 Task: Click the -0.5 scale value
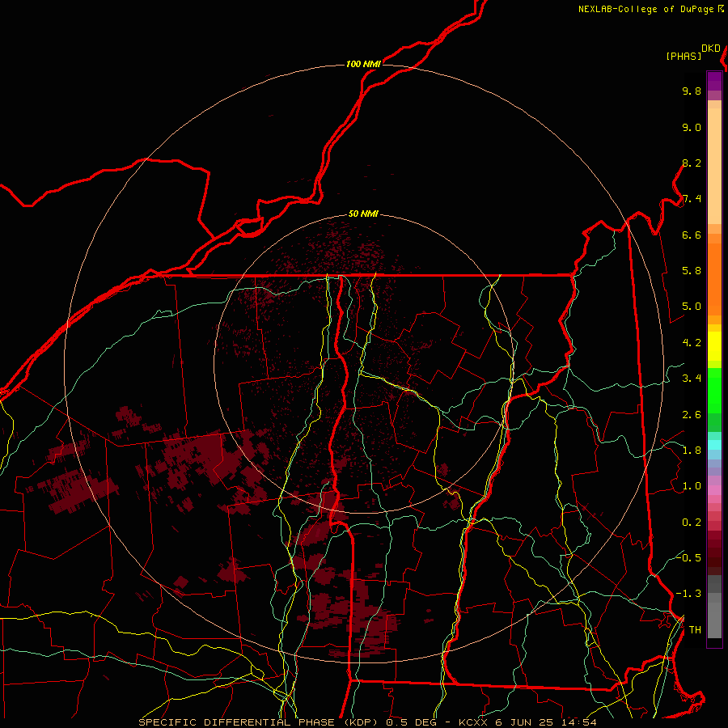pyautogui.click(x=688, y=557)
